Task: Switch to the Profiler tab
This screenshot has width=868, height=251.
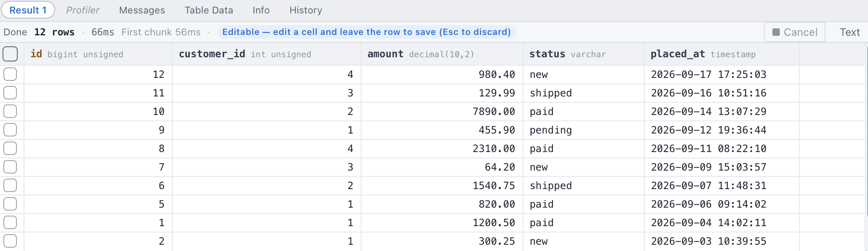Action: (x=83, y=10)
